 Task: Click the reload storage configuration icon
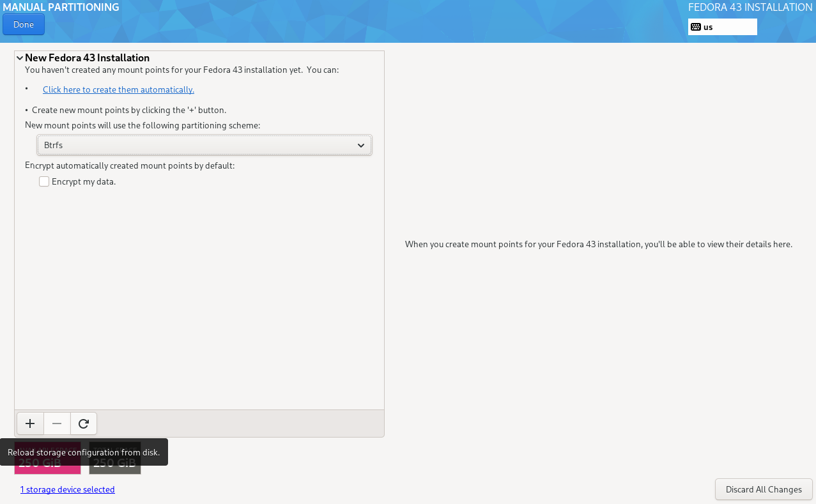point(84,423)
